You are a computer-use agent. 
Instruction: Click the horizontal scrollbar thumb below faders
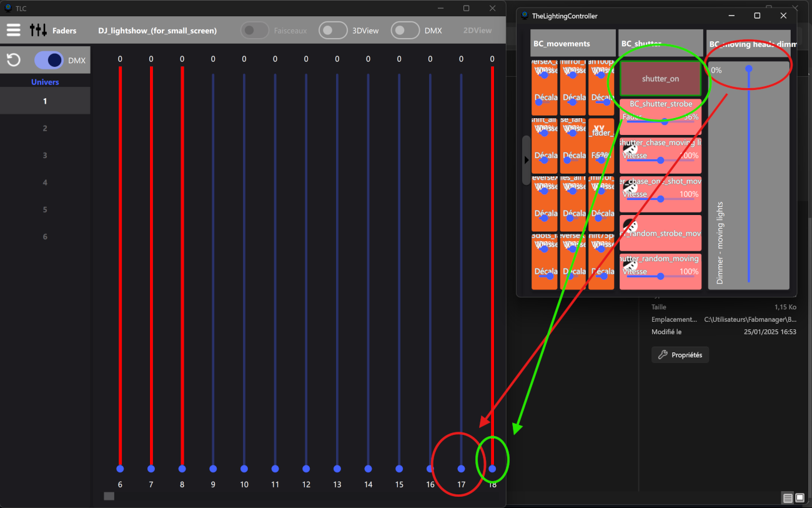(x=109, y=496)
